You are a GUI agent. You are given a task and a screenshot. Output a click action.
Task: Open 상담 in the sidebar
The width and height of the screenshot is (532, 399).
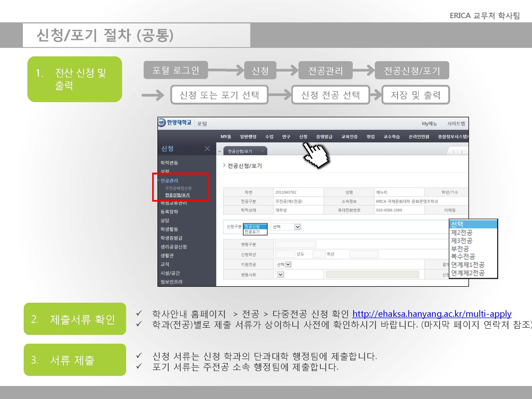pyautogui.click(x=165, y=221)
